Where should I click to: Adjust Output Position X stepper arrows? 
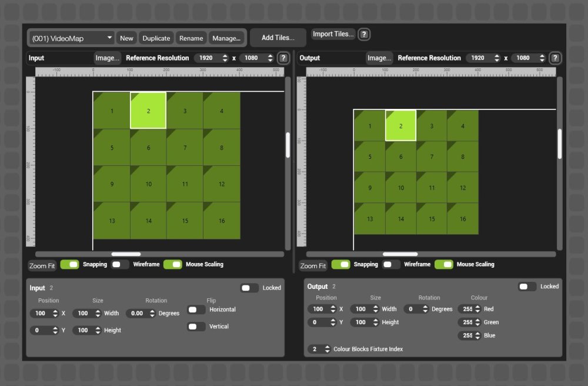coord(333,309)
